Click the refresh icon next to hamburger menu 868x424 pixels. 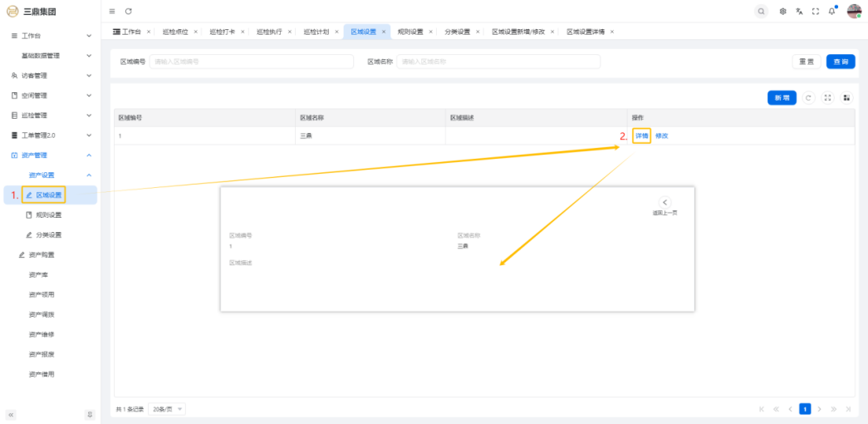tap(129, 11)
